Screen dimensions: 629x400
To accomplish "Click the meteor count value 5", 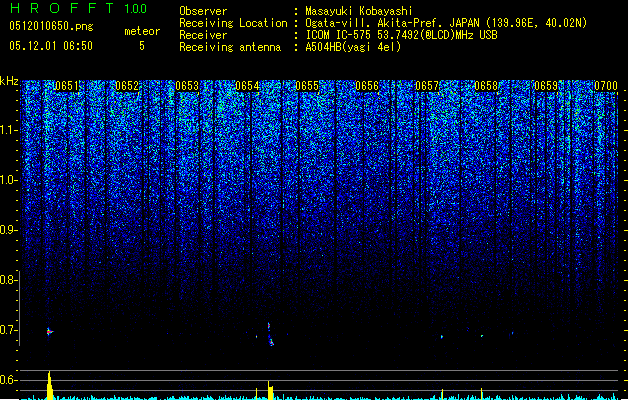I will pos(142,46).
